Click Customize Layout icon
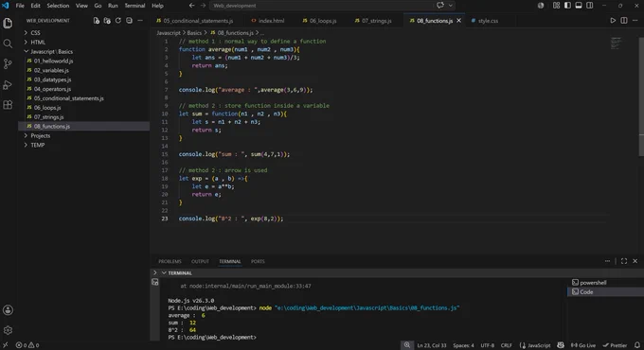The width and height of the screenshot is (644, 350). point(556,6)
